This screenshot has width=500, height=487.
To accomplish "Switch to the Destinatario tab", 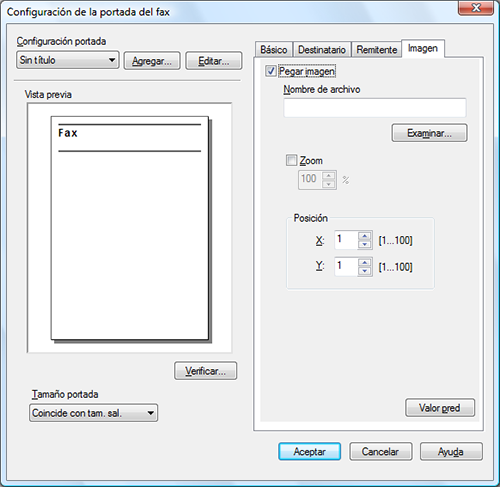I will click(x=322, y=50).
